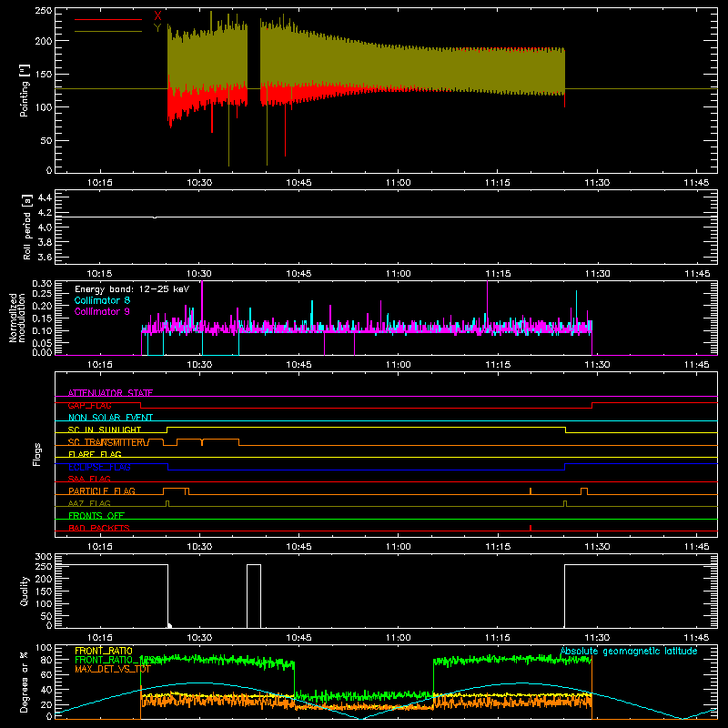Click the ATTENUATOR_STATE flag label
728x728 pixels.
point(110,393)
